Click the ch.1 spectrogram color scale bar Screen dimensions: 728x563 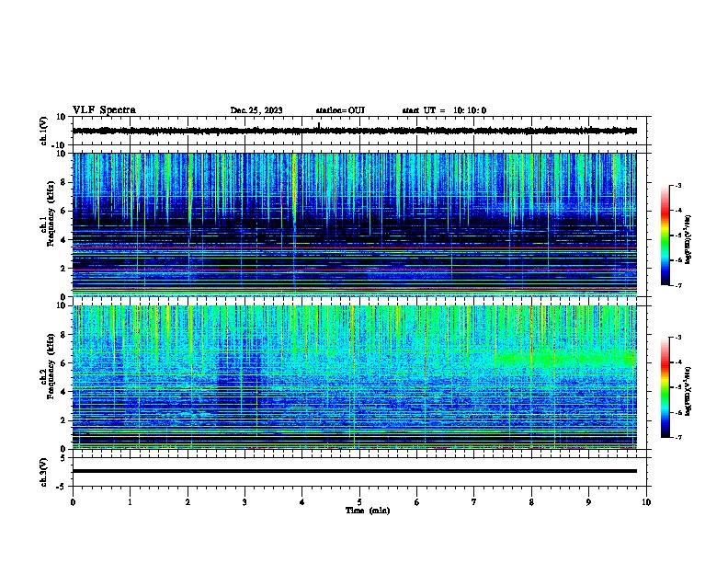(665, 236)
